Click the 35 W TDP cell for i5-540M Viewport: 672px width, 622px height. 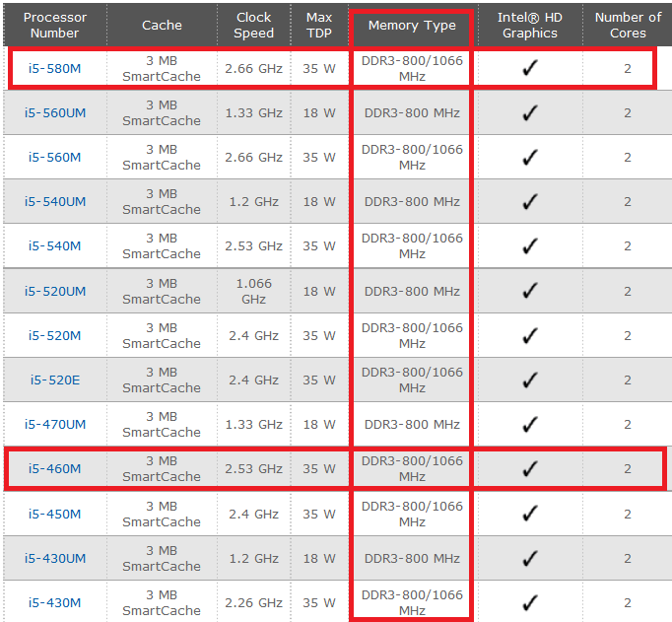pos(319,246)
